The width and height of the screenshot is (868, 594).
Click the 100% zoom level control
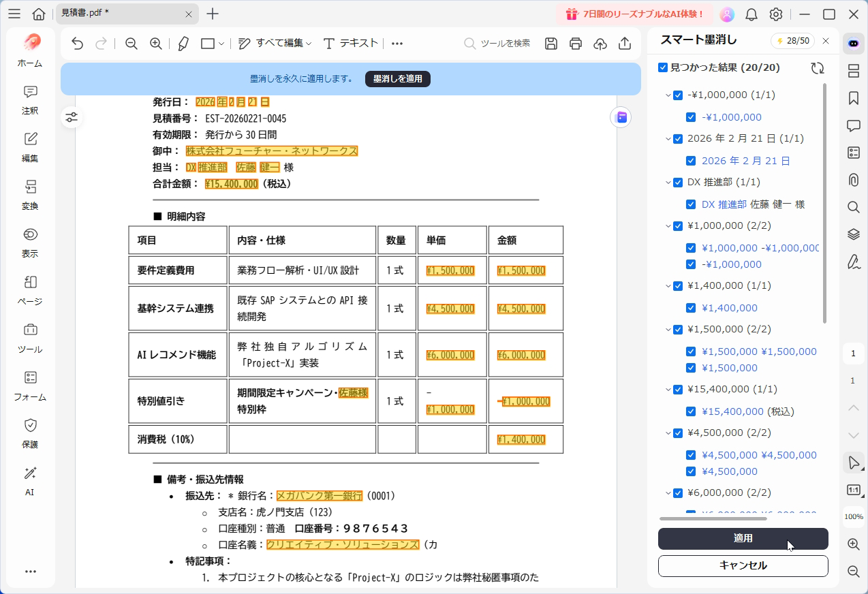click(853, 517)
